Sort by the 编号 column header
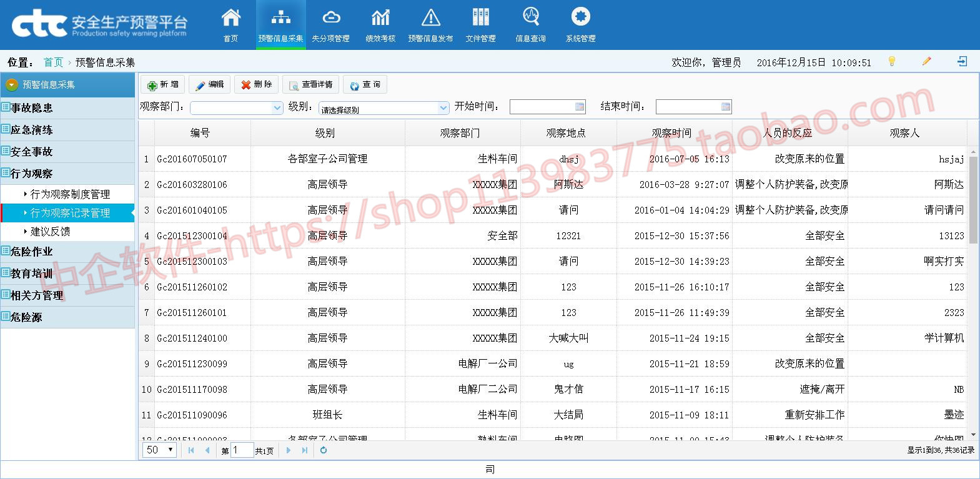This screenshot has width=980, height=479. tap(202, 133)
